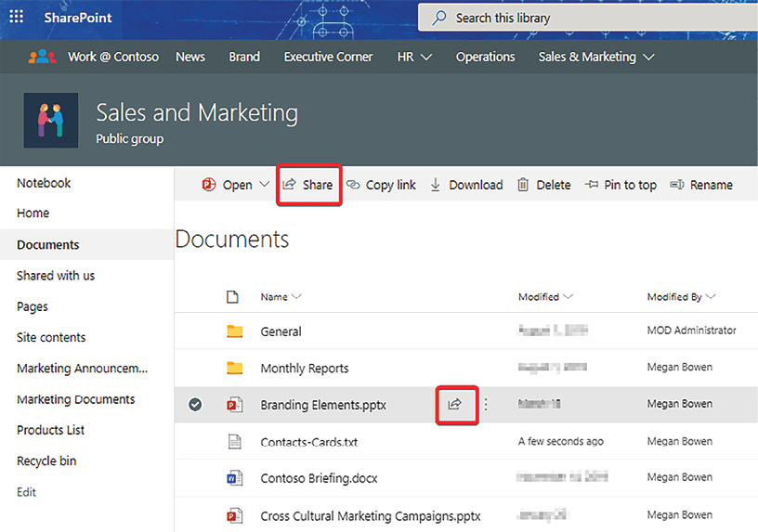Click the Download arrow icon
The image size is (758, 532).
pos(435,185)
